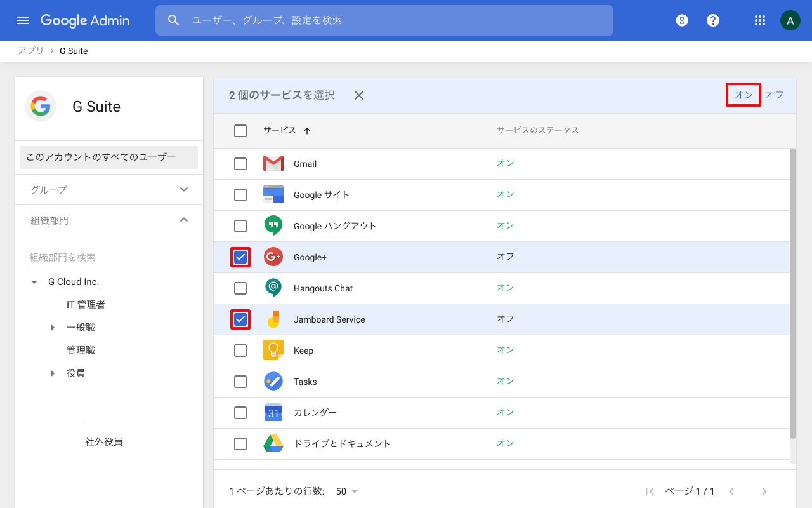Click the Calendar 31 icon
Screen dimensions: 812x508
(273, 413)
